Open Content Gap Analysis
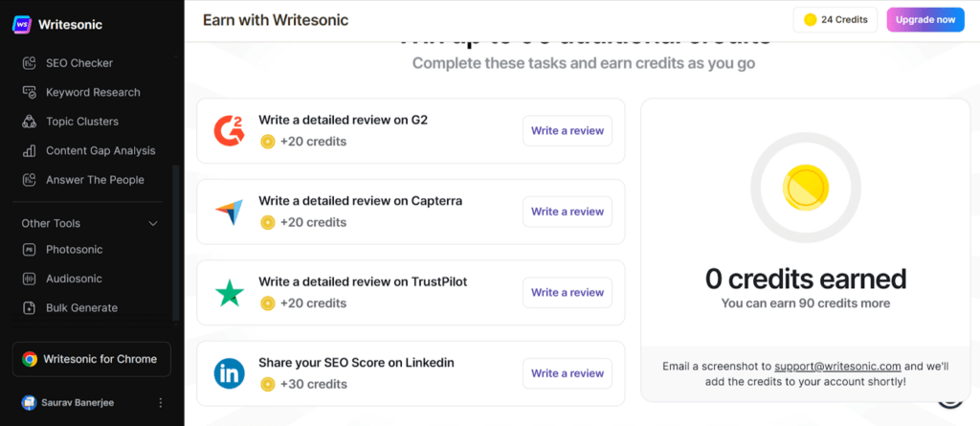Screen dimensions: 980x426 pyautogui.click(x=89, y=150)
